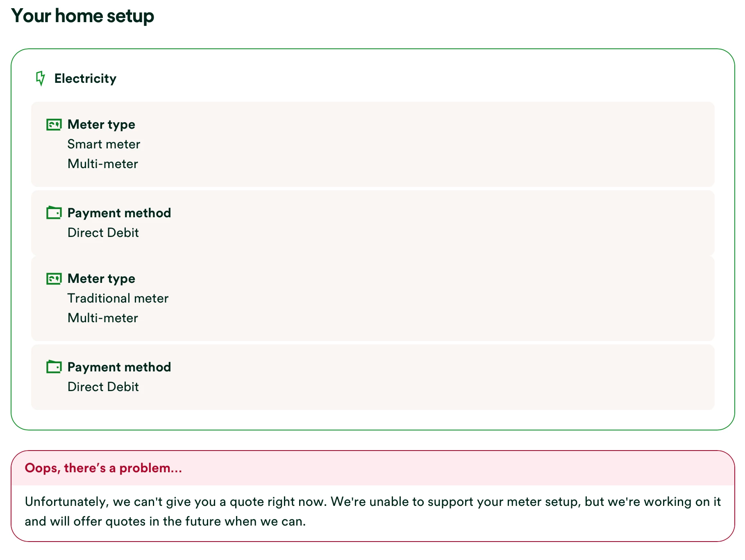Viewport: 745px width, 560px height.
Task: Click the Payment method label below the Traditional meter card
Action: (x=119, y=367)
